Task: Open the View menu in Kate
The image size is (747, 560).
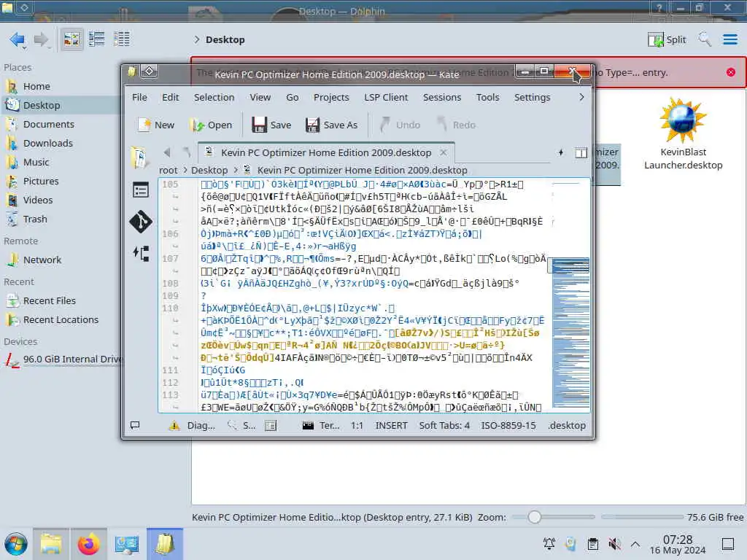Action: tap(260, 97)
